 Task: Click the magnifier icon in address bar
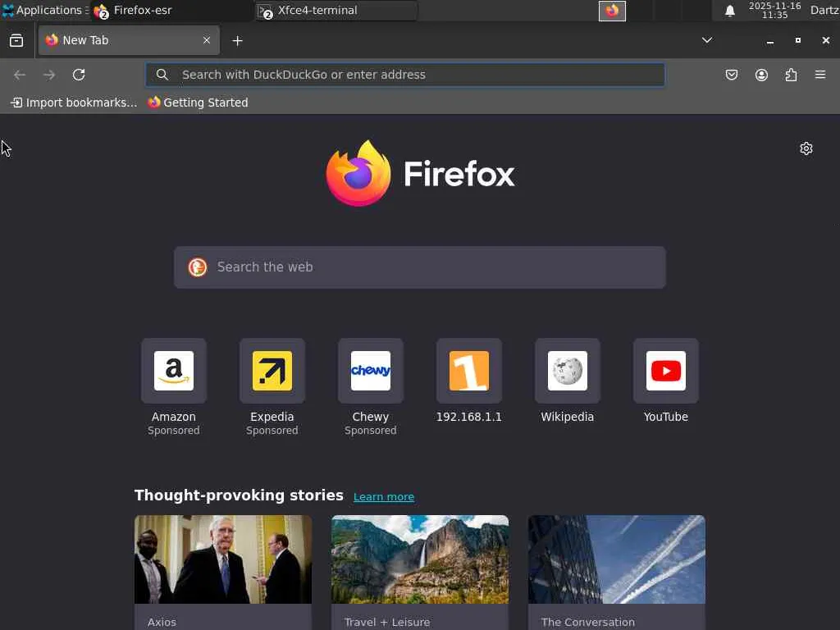pyautogui.click(x=162, y=75)
